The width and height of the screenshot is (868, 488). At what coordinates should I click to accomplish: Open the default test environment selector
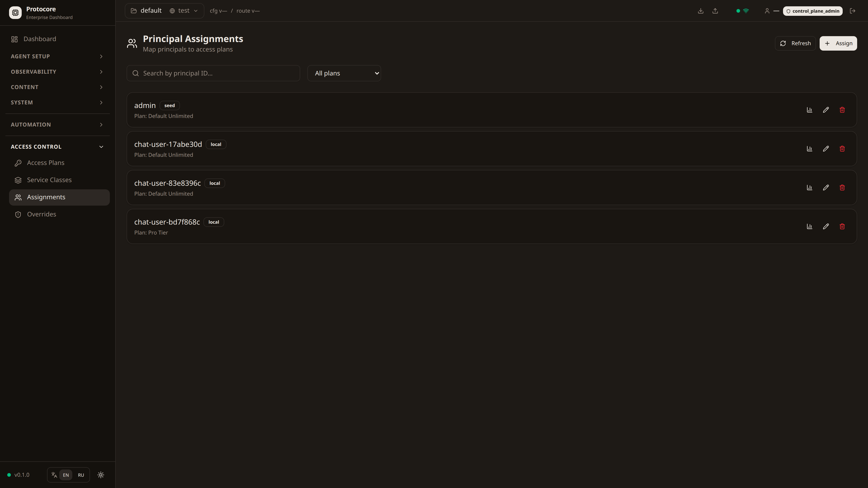[164, 11]
